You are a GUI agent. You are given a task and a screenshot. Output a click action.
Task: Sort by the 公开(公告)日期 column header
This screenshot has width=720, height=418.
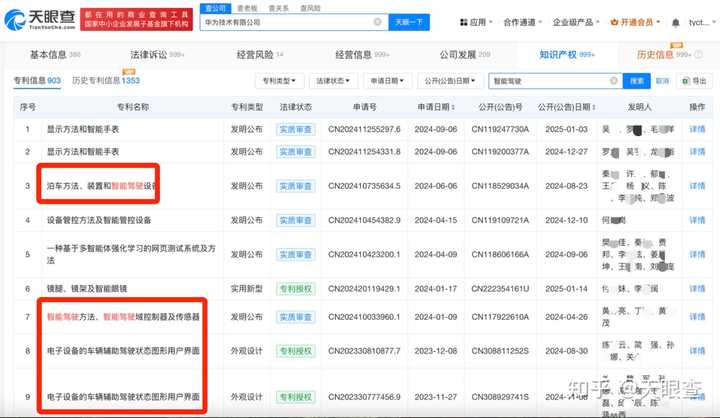click(x=567, y=107)
